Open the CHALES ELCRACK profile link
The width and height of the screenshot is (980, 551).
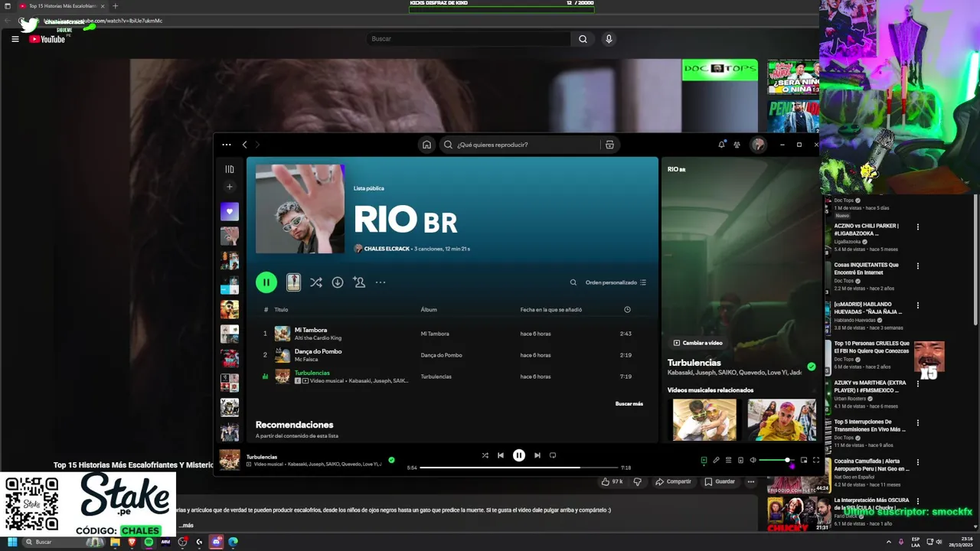tap(387, 249)
